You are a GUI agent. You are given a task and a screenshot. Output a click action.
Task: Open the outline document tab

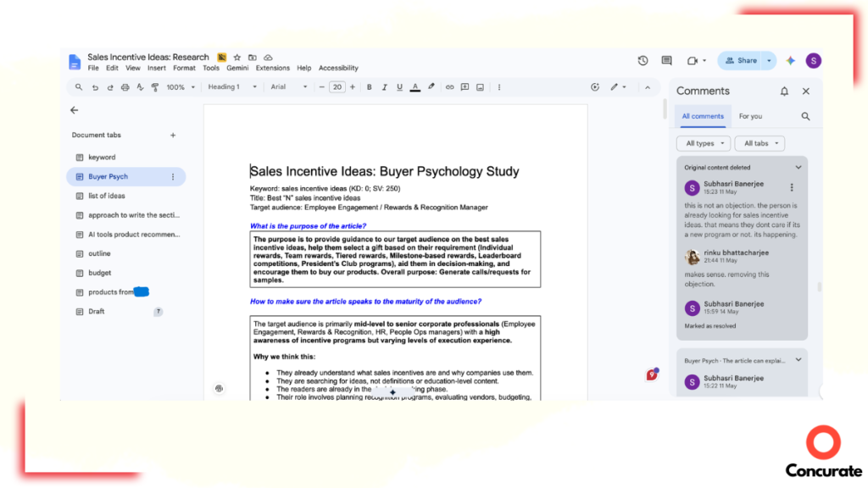(x=126, y=253)
